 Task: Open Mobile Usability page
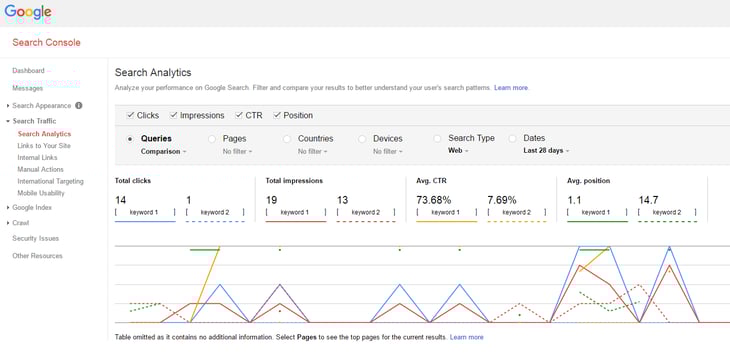[41, 193]
